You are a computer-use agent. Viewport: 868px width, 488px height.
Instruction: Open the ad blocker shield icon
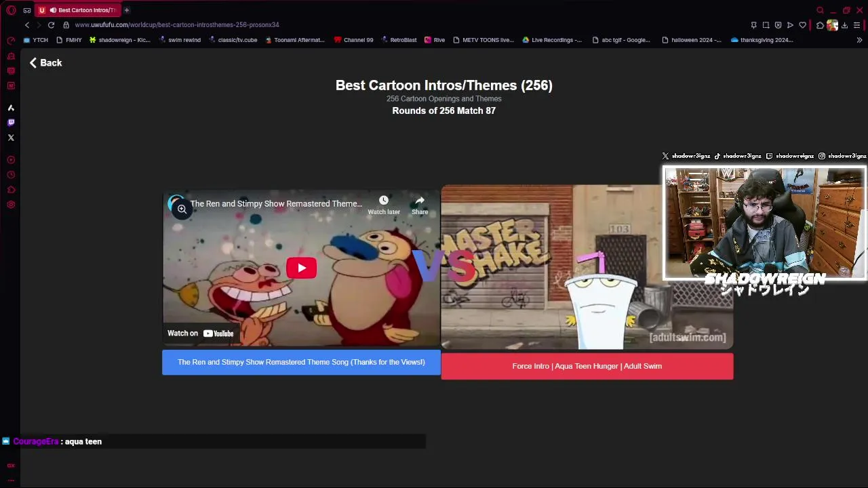tap(778, 25)
